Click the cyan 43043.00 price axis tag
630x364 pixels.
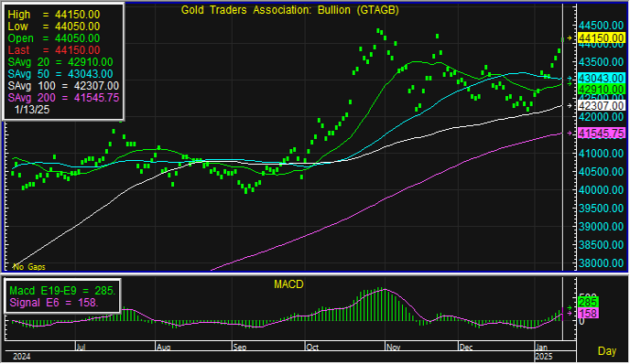click(601, 78)
